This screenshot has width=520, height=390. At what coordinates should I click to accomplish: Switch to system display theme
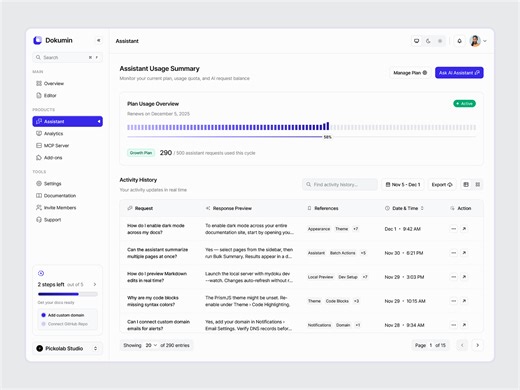(416, 41)
